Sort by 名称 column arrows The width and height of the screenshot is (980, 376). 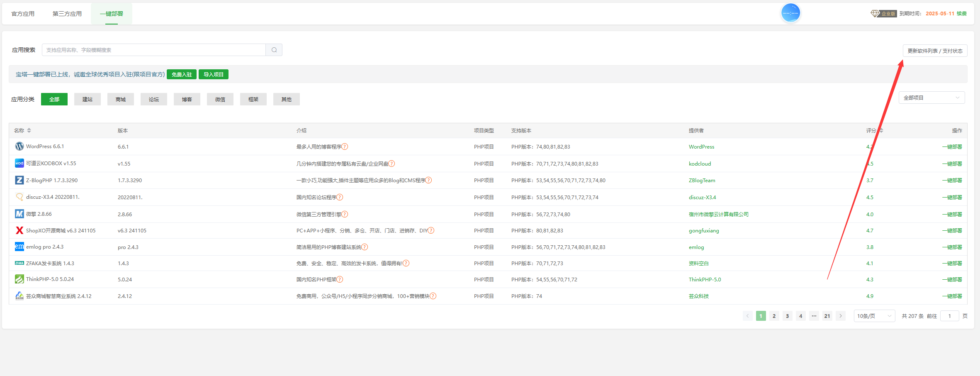click(29, 130)
